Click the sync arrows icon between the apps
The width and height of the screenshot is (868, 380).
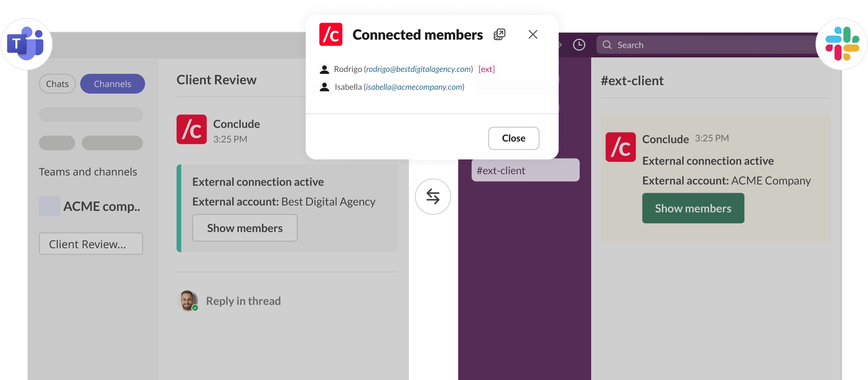[433, 196]
